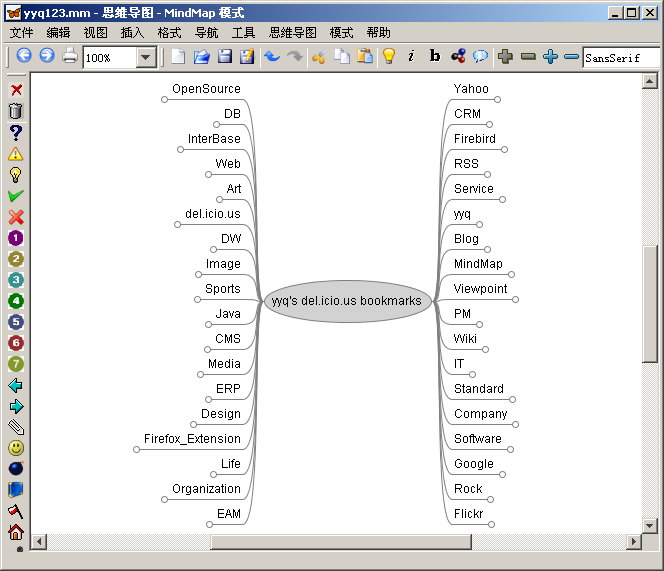This screenshot has height=571, width=664.
Task: Click the horizontal scrollbar left arrow
Action: (39, 541)
